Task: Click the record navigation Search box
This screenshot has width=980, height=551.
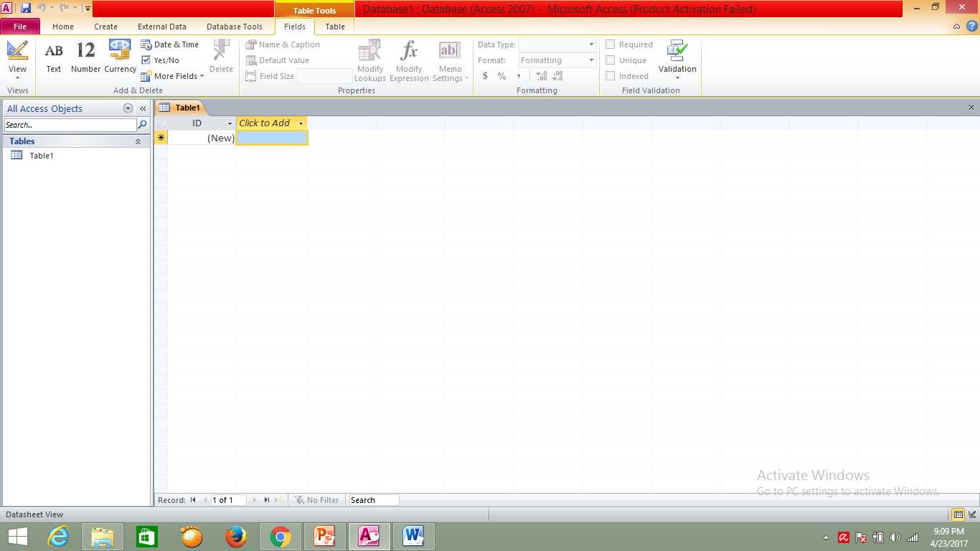Action: click(x=372, y=500)
